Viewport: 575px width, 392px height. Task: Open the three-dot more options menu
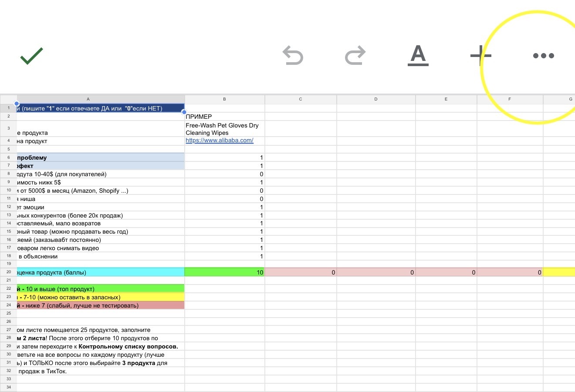click(543, 56)
